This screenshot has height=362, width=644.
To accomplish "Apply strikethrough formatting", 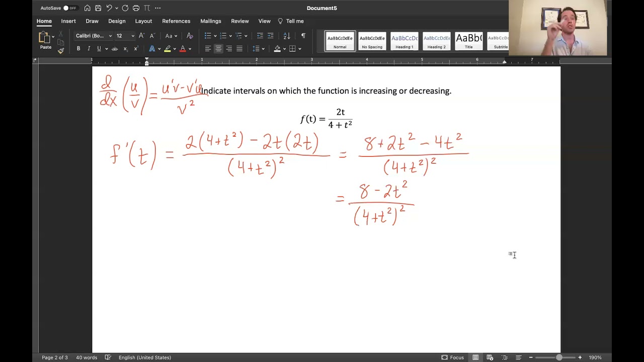I will pos(115,49).
